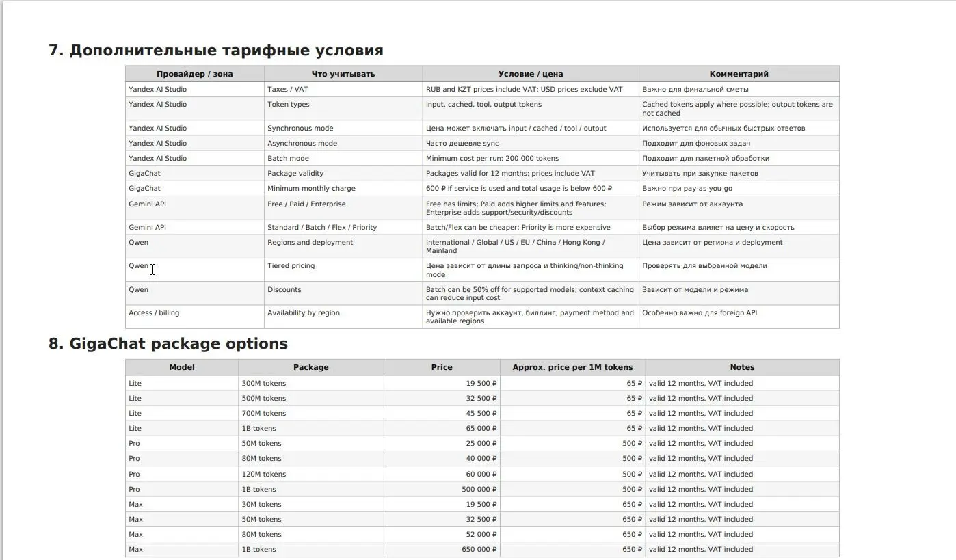This screenshot has height=560, width=956.
Task: Select the 'Провайдер / зона' column header
Action: click(195, 74)
